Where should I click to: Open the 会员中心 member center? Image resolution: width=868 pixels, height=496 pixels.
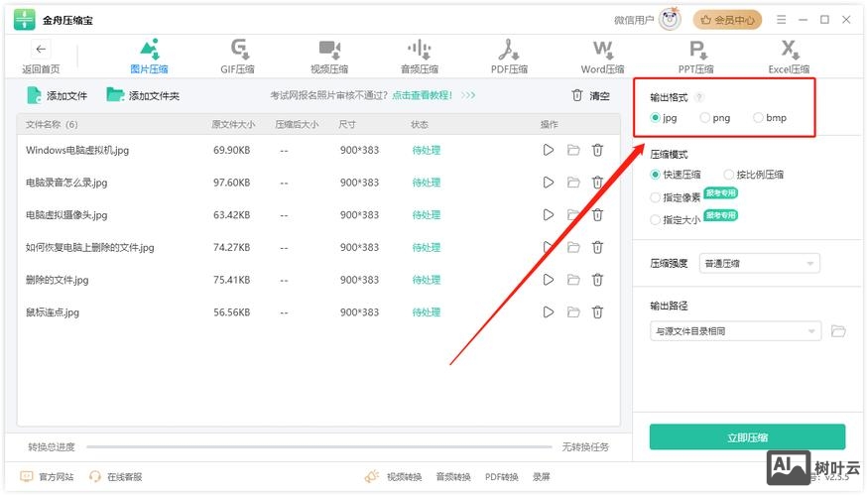point(727,20)
